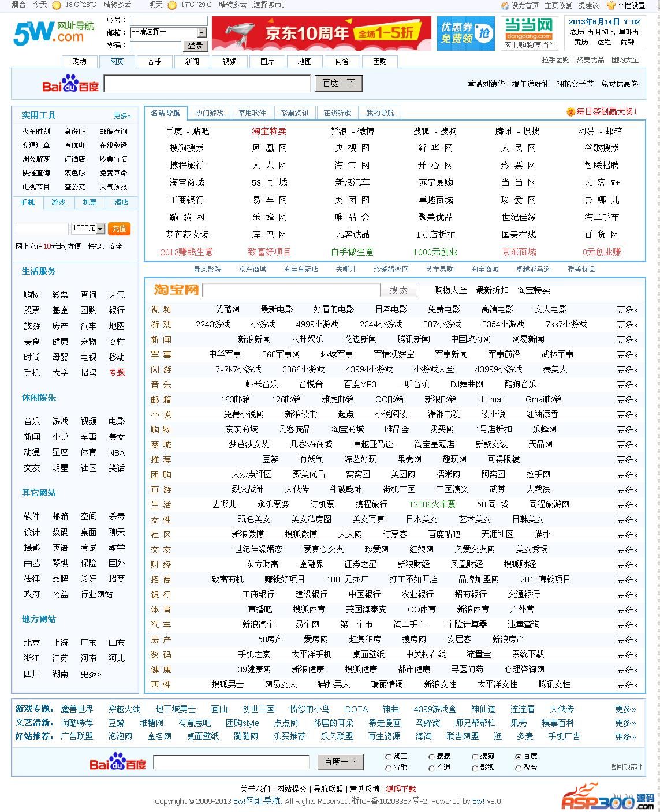Screen dimensions: 660x812
Task: Click the bottom 百度一下 search button
Action: 340,762
